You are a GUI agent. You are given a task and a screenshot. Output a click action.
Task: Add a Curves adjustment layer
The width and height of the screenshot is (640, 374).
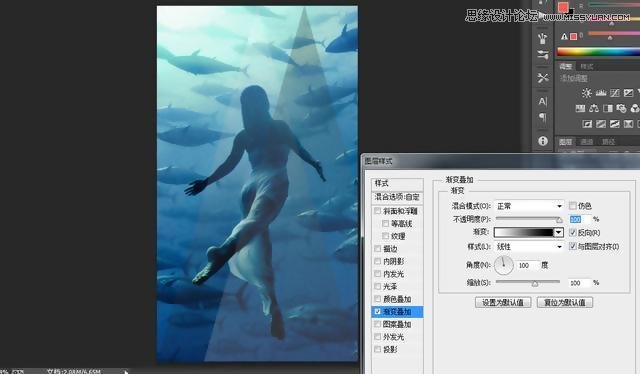tap(615, 93)
